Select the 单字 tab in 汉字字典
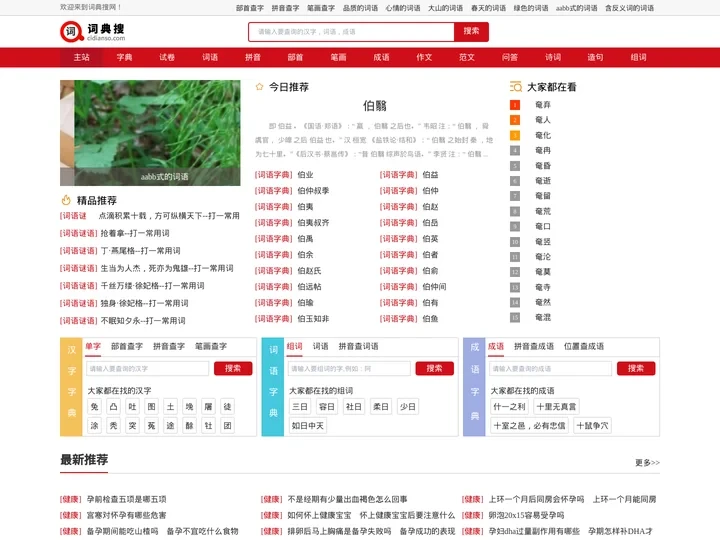The image size is (720, 540). 93,347
